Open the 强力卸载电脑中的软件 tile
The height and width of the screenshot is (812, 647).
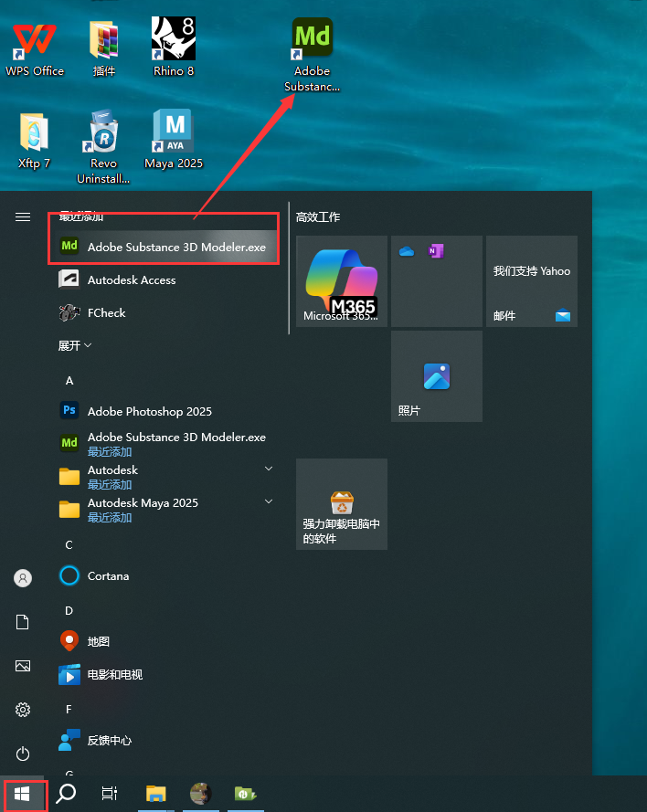point(342,504)
